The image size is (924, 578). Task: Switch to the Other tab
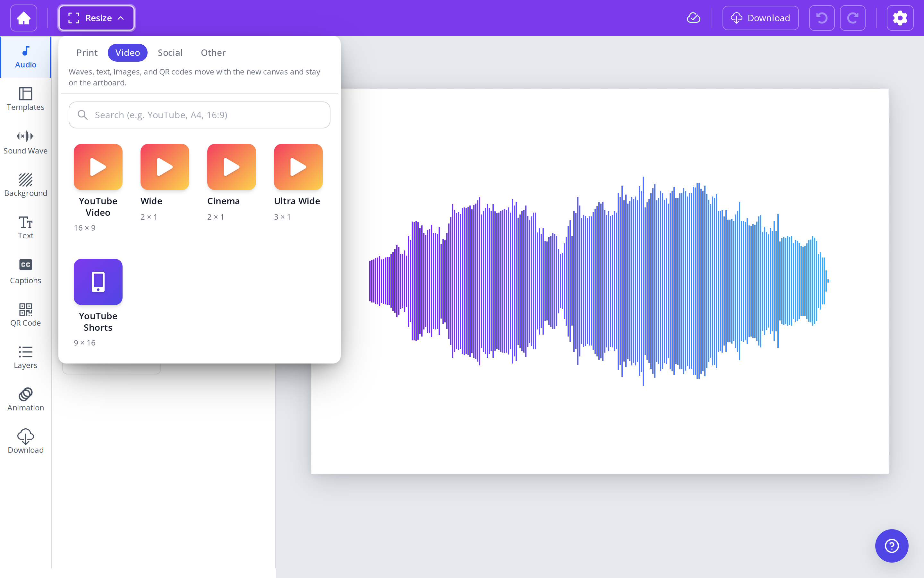click(213, 53)
